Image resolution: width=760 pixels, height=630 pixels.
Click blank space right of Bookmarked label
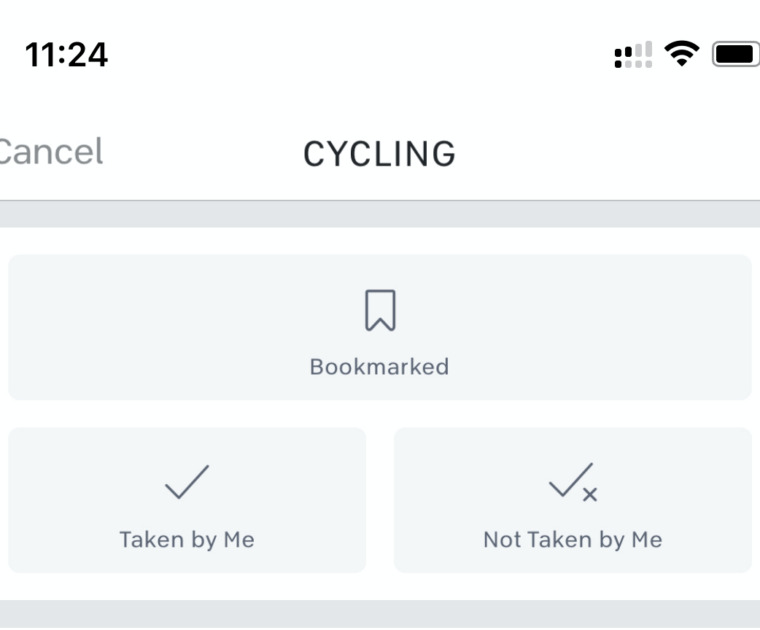tap(600, 367)
